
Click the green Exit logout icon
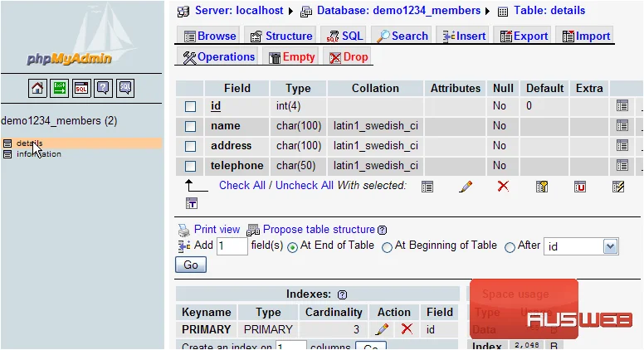click(59, 88)
